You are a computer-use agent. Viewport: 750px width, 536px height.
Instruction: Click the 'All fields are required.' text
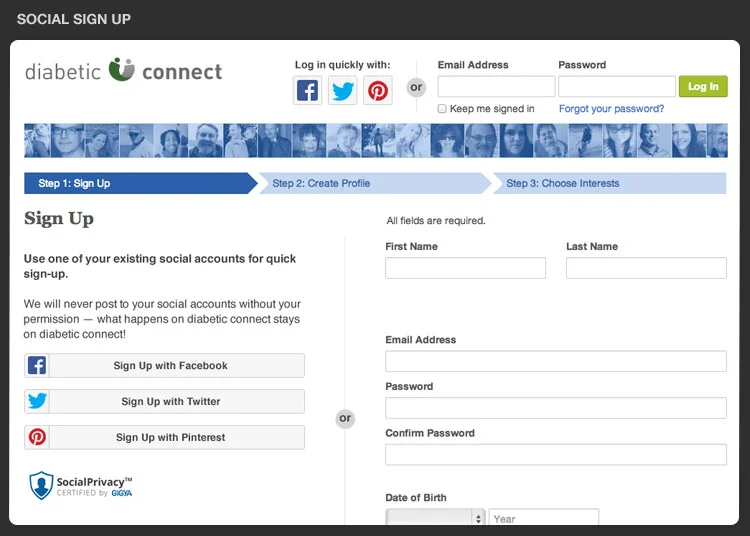click(436, 220)
